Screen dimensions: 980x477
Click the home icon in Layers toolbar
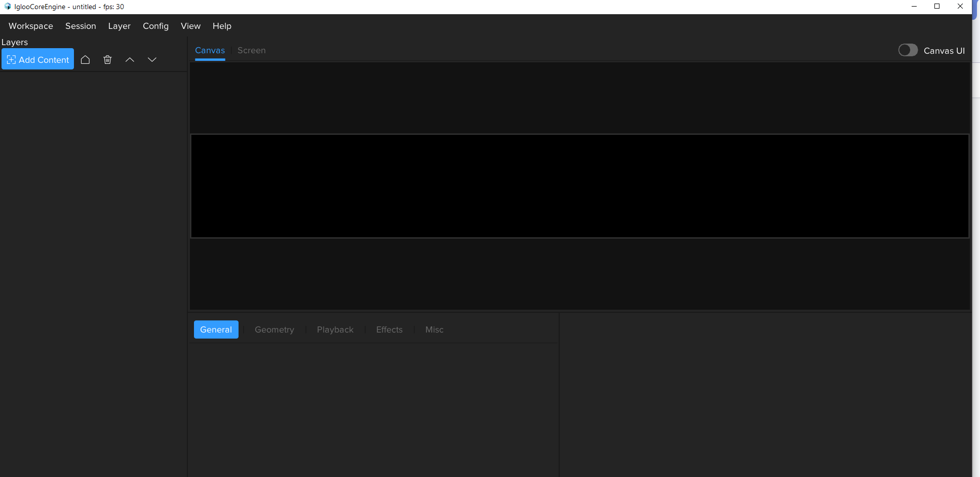tap(85, 60)
